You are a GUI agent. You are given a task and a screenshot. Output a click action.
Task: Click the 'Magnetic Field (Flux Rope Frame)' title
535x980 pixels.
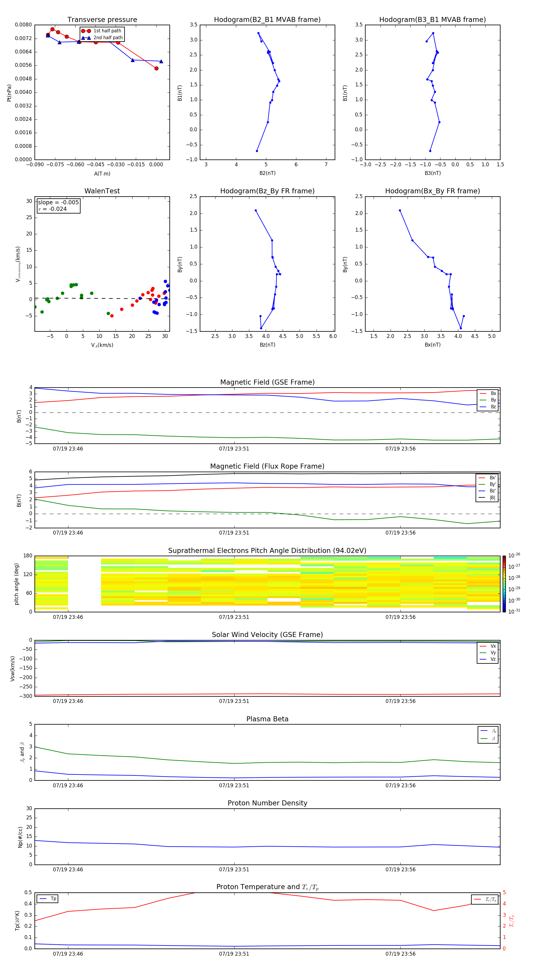(x=267, y=467)
